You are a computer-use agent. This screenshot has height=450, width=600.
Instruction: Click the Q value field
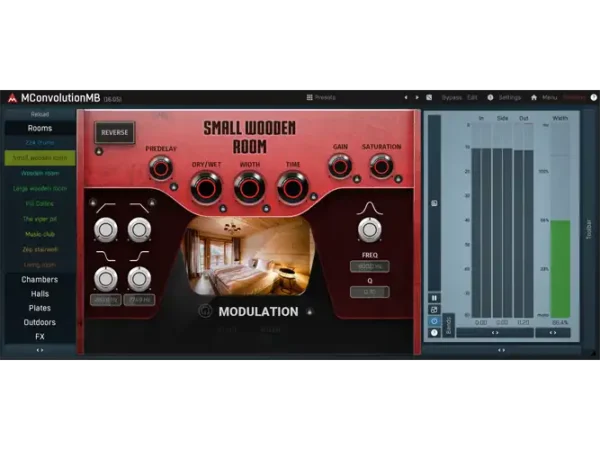click(370, 292)
